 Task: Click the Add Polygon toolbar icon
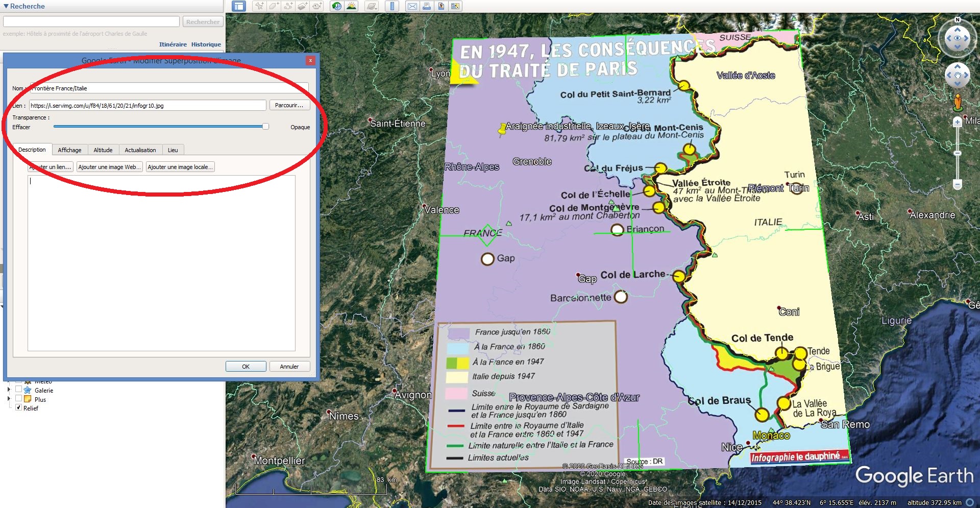pyautogui.click(x=274, y=6)
